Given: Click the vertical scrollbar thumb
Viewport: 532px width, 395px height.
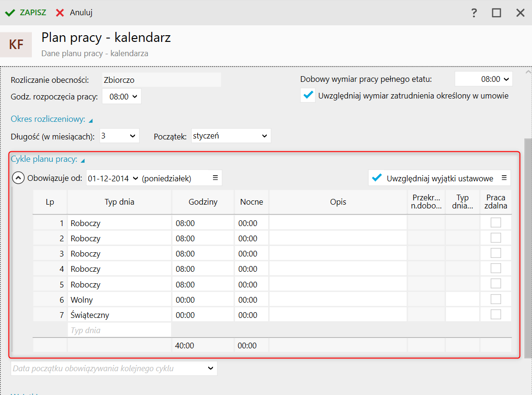Looking at the screenshot, I should pos(528,248).
